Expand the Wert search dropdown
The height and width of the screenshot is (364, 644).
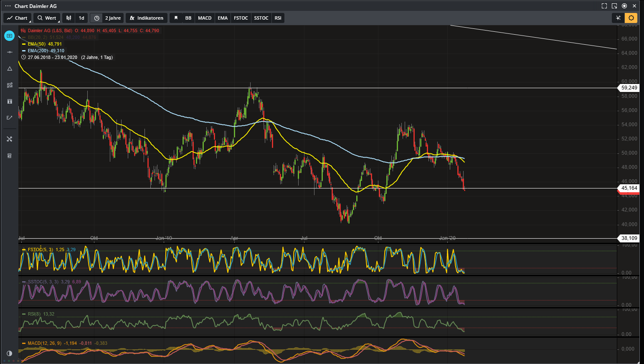pyautogui.click(x=47, y=18)
